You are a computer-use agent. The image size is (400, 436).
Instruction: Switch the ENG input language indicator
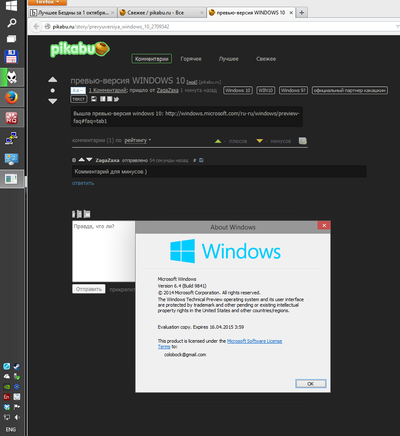pyautogui.click(x=11, y=429)
